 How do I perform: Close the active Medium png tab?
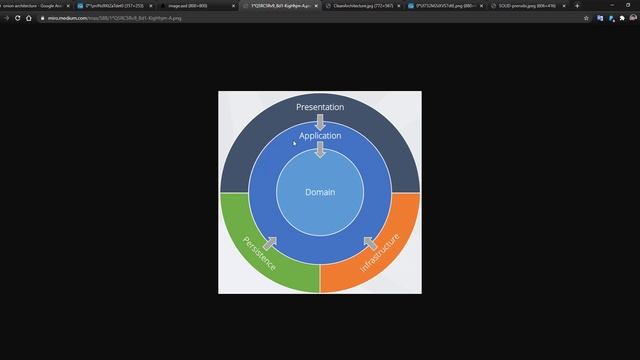click(x=316, y=6)
